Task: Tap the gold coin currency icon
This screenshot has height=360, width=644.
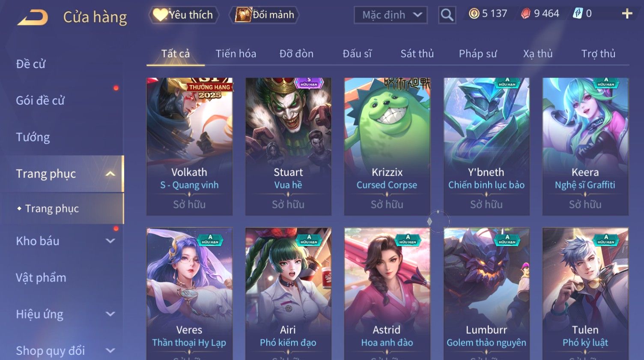Action: (474, 14)
